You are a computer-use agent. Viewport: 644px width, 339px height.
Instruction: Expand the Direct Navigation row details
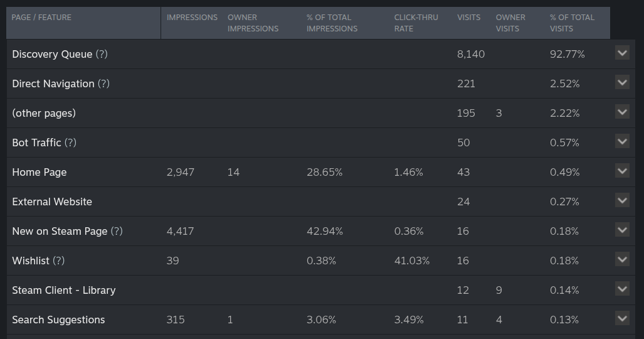coord(621,82)
